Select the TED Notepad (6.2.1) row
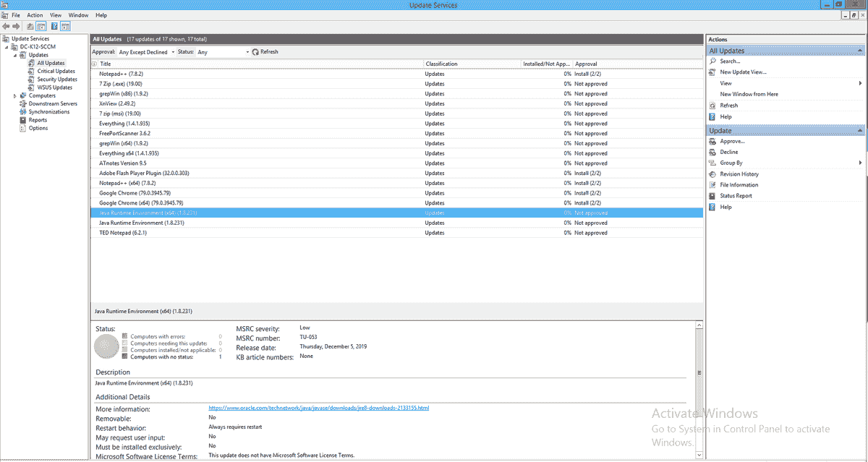 pos(397,233)
